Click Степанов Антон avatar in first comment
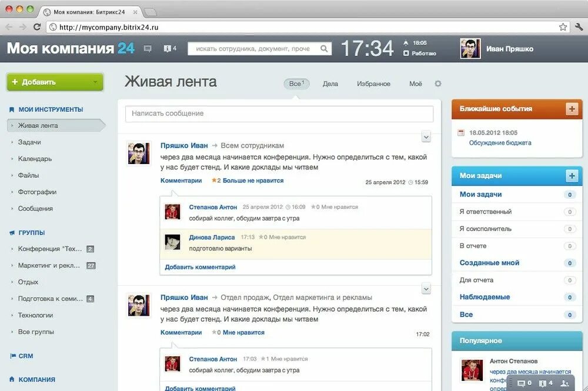 pos(172,212)
